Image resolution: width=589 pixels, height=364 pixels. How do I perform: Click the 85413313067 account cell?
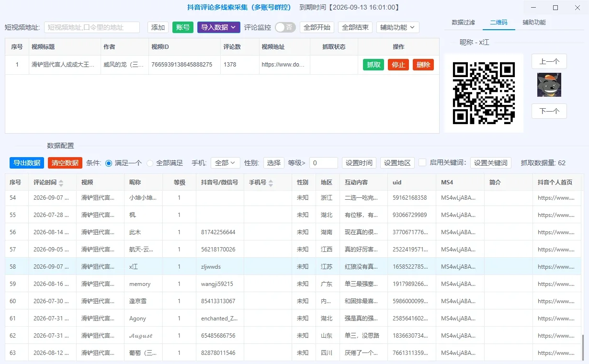pos(220,301)
